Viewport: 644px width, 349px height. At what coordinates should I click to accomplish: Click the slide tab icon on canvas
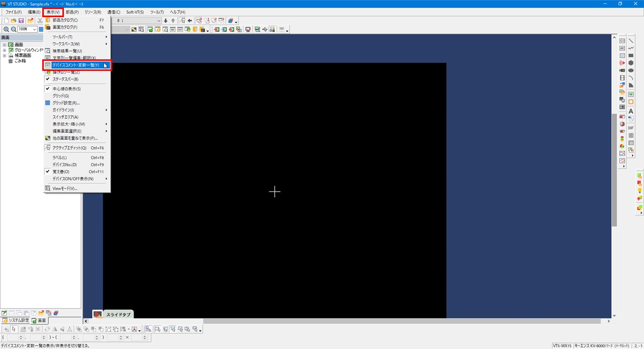tap(98, 314)
